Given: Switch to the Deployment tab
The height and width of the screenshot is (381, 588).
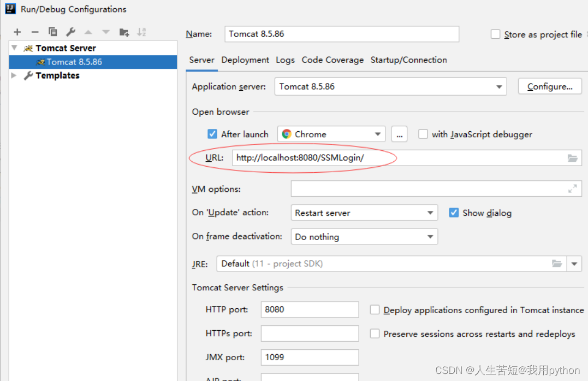Looking at the screenshot, I should 245,60.
